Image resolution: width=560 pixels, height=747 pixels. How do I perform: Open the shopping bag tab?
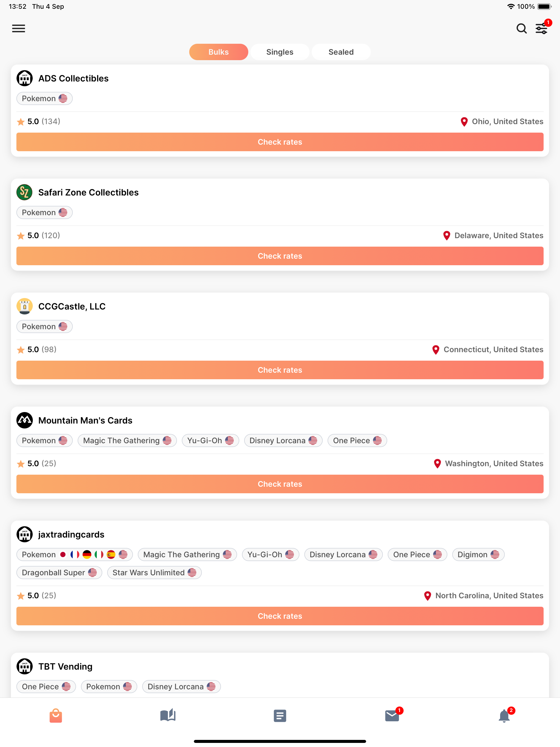pyautogui.click(x=56, y=715)
